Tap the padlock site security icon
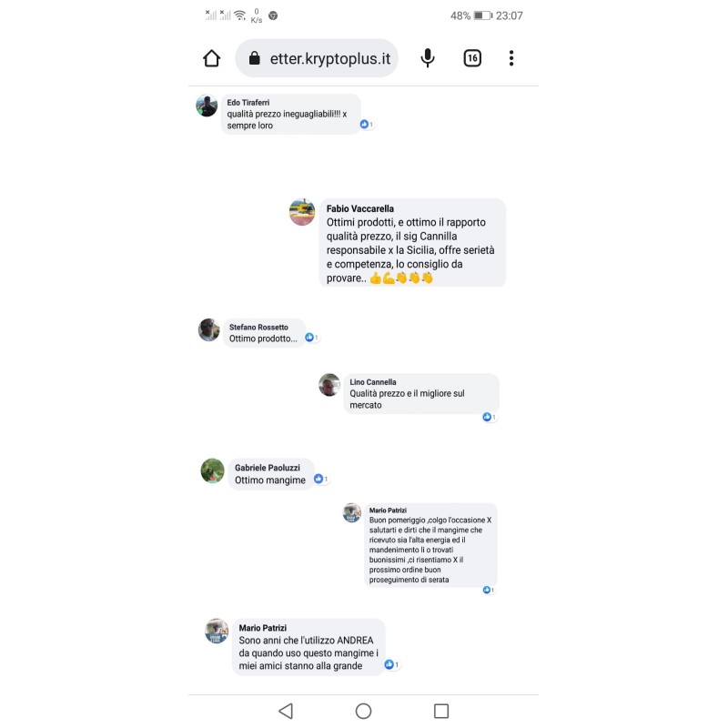 255,58
